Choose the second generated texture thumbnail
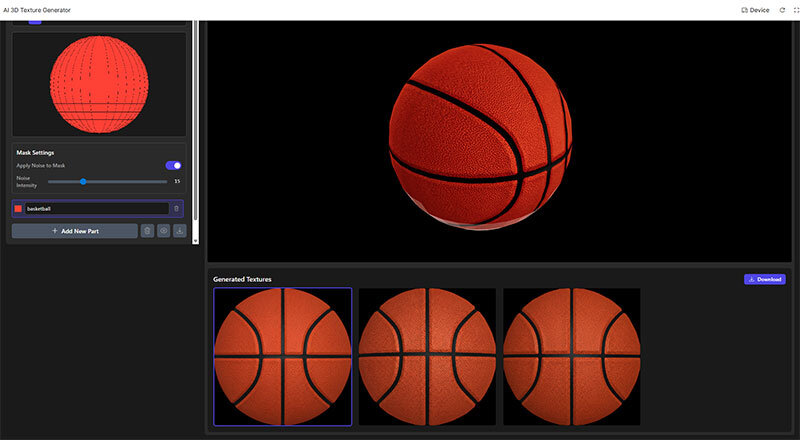The width and height of the screenshot is (800, 440). [x=427, y=356]
